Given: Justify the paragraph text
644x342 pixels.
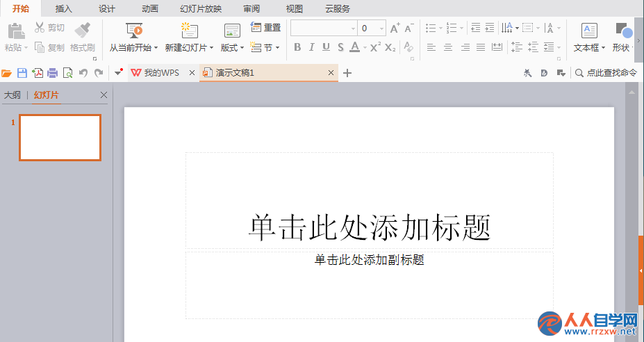Looking at the screenshot, I should tap(481, 48).
